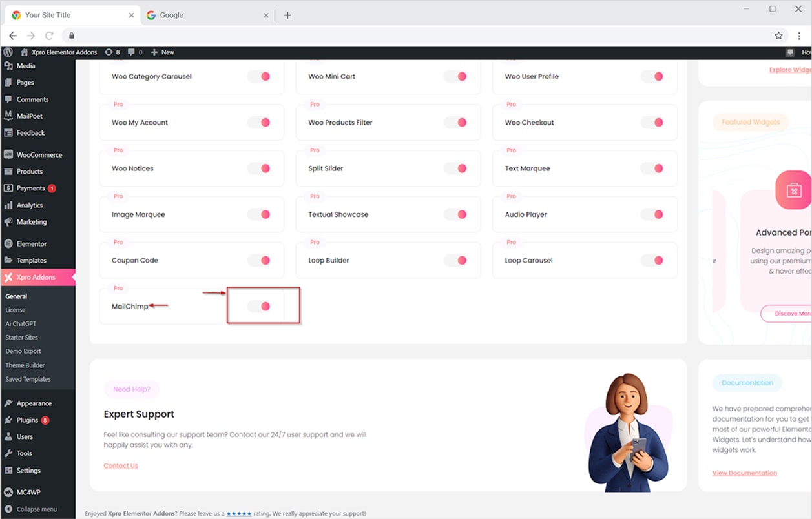Viewport: 812px width, 519px height.
Task: Open the View Documentation link
Action: (744, 473)
